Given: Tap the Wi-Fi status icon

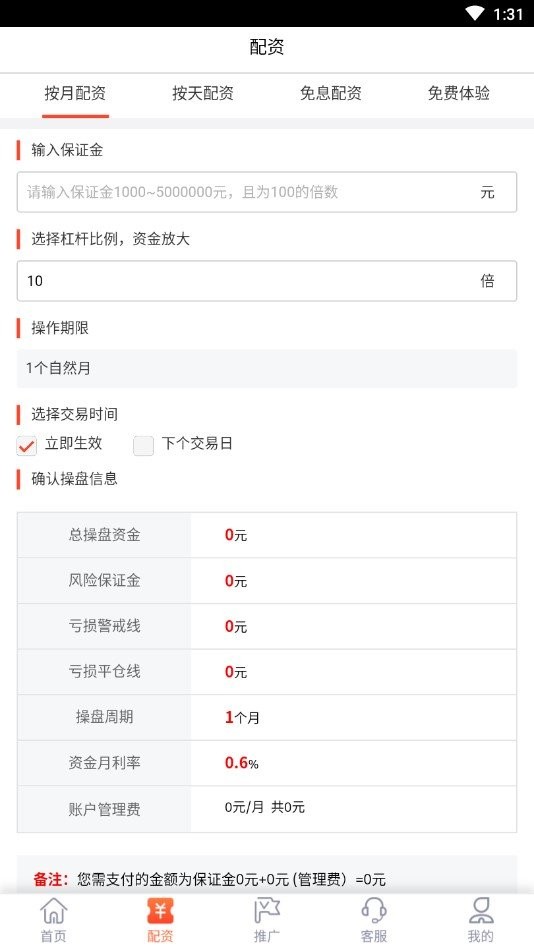Looking at the screenshot, I should 475,13.
